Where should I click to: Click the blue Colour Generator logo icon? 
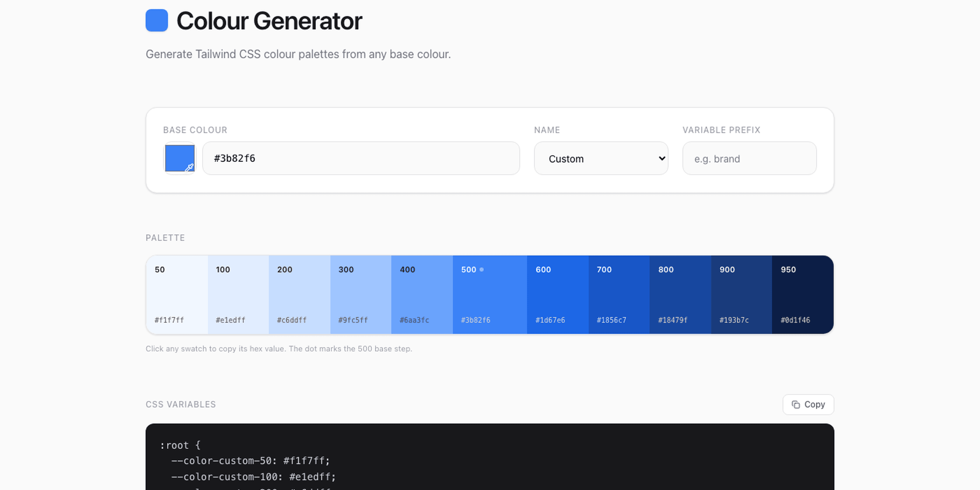click(156, 21)
